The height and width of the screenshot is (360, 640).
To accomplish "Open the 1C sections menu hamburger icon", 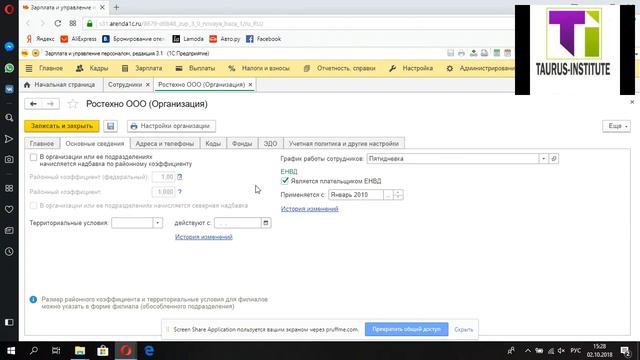I will coord(29,69).
